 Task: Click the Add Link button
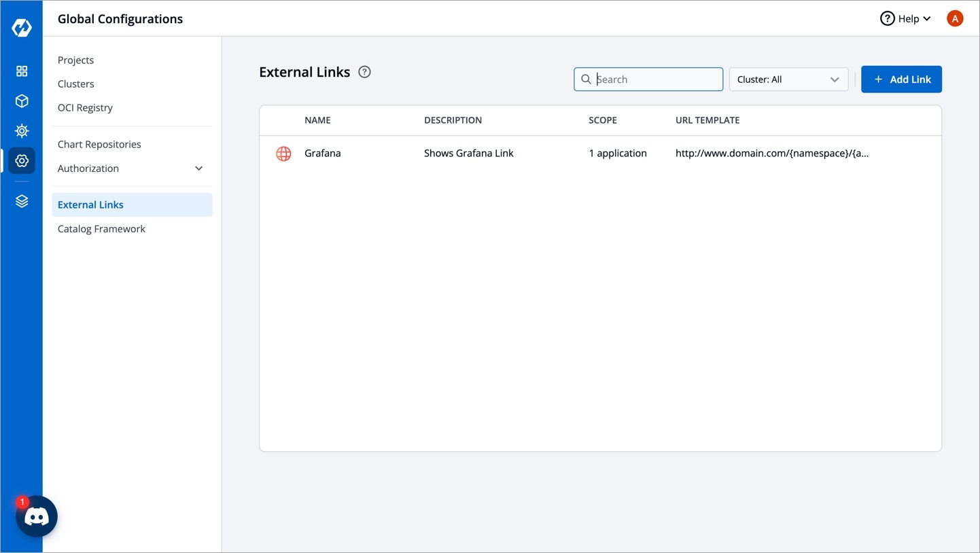tap(901, 79)
